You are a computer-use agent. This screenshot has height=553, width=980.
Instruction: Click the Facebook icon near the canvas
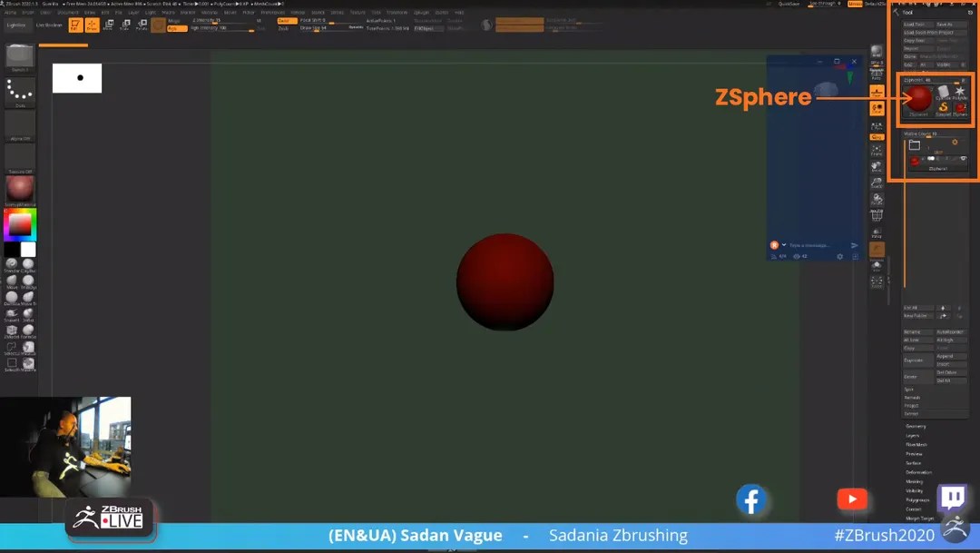pos(751,500)
